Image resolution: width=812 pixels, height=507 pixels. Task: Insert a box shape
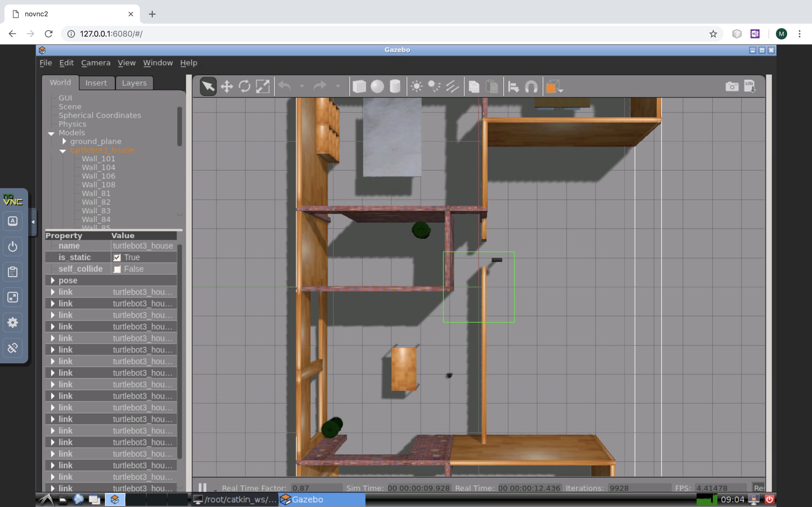pos(359,86)
